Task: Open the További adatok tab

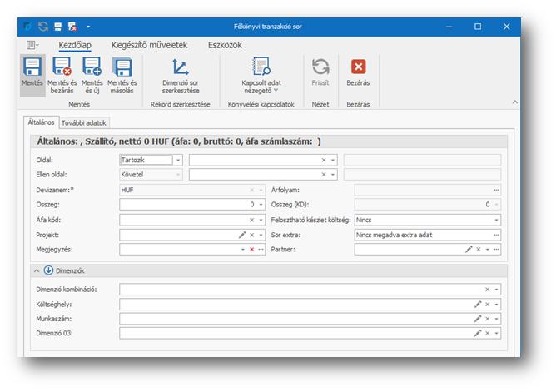Action: coord(84,122)
